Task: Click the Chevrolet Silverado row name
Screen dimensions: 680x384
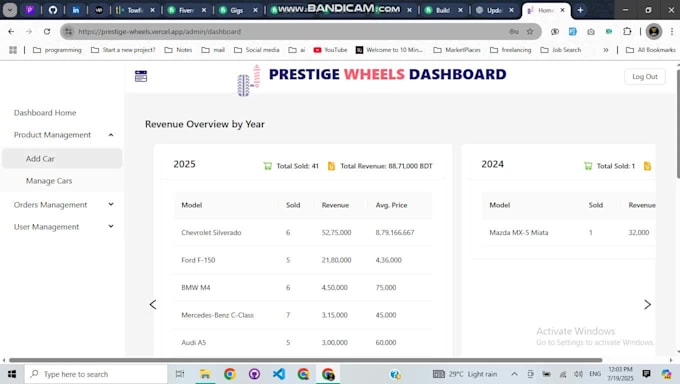Action: (211, 233)
